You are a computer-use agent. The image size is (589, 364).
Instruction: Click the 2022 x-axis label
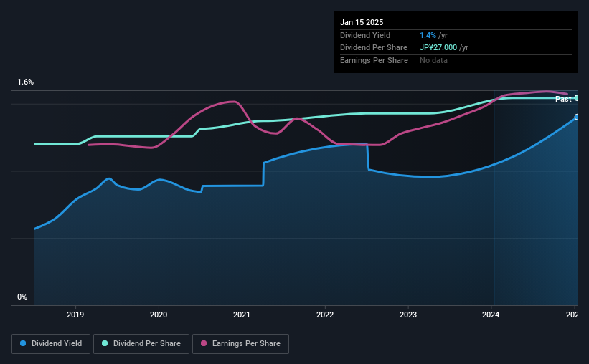[325, 315]
